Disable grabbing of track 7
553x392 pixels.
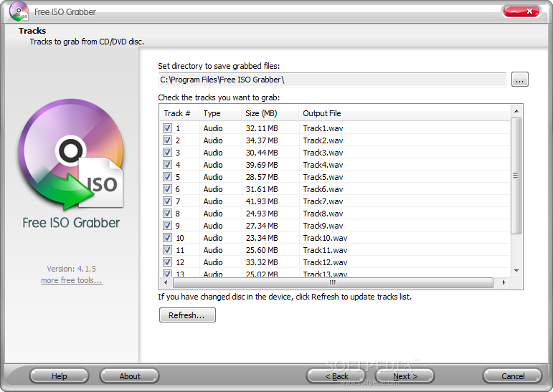168,201
